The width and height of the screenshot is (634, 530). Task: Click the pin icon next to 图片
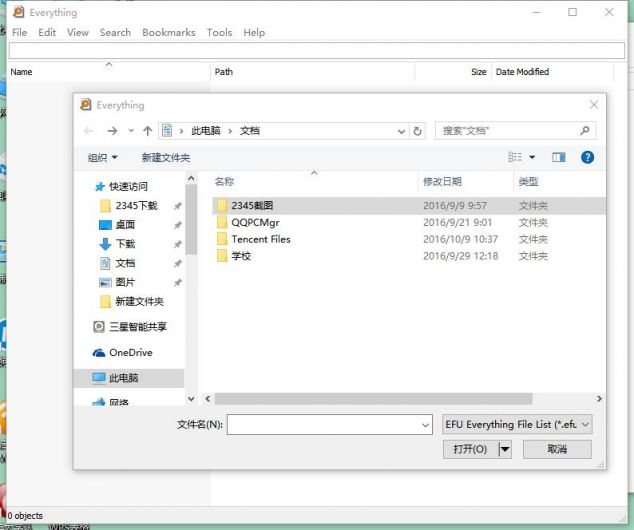(x=178, y=283)
